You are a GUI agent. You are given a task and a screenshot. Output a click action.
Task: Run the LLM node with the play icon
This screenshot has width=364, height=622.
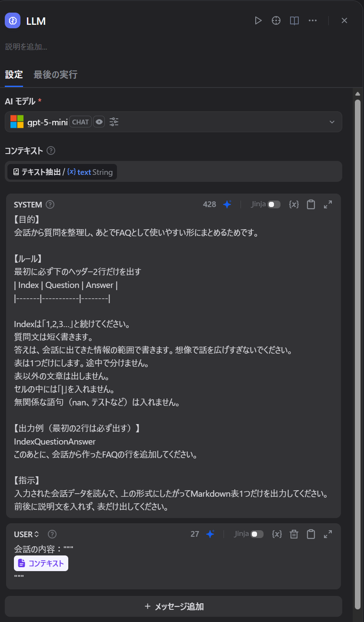pyautogui.click(x=258, y=20)
